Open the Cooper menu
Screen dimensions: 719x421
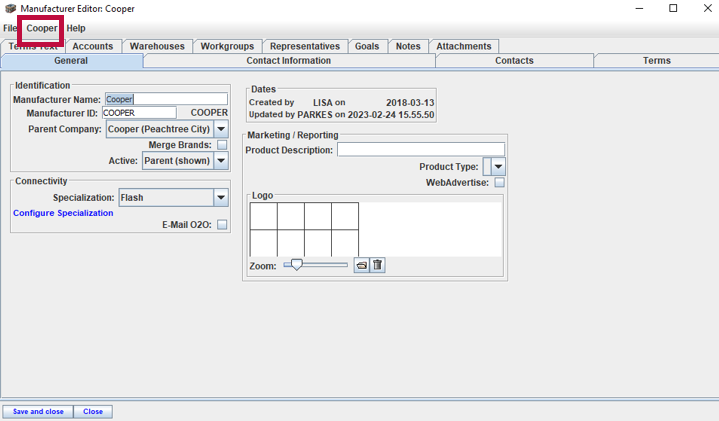pyautogui.click(x=42, y=28)
